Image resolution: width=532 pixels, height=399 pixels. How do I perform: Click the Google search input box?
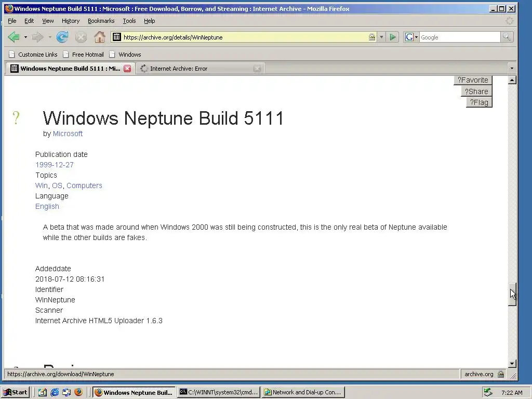460,37
